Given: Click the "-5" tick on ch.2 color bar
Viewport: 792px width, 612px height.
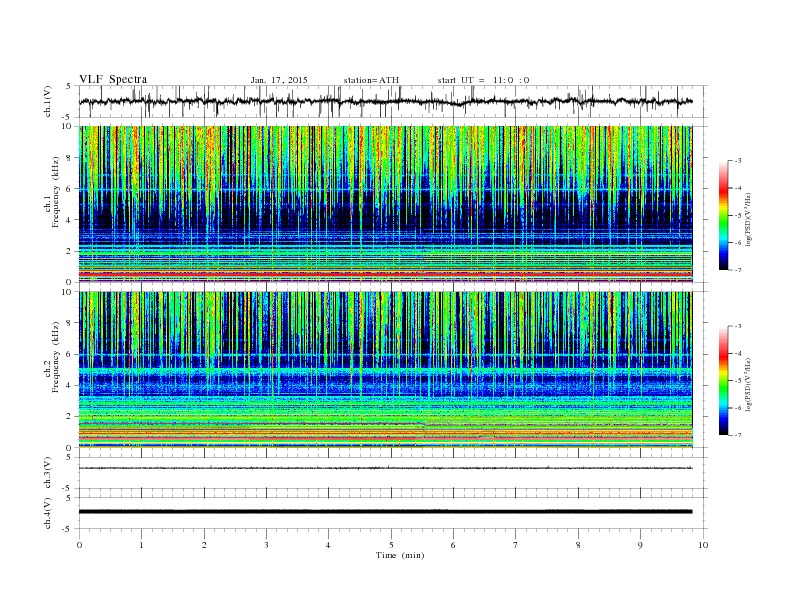Looking at the screenshot, I should (x=737, y=381).
